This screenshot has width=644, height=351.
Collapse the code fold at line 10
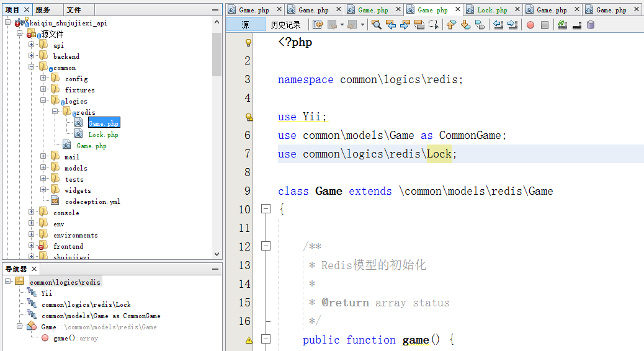click(x=266, y=209)
